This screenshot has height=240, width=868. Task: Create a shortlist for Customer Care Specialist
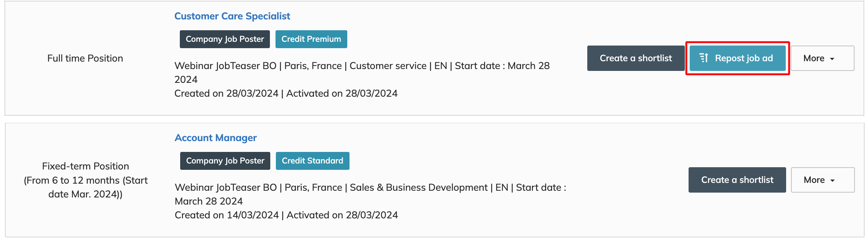click(635, 58)
